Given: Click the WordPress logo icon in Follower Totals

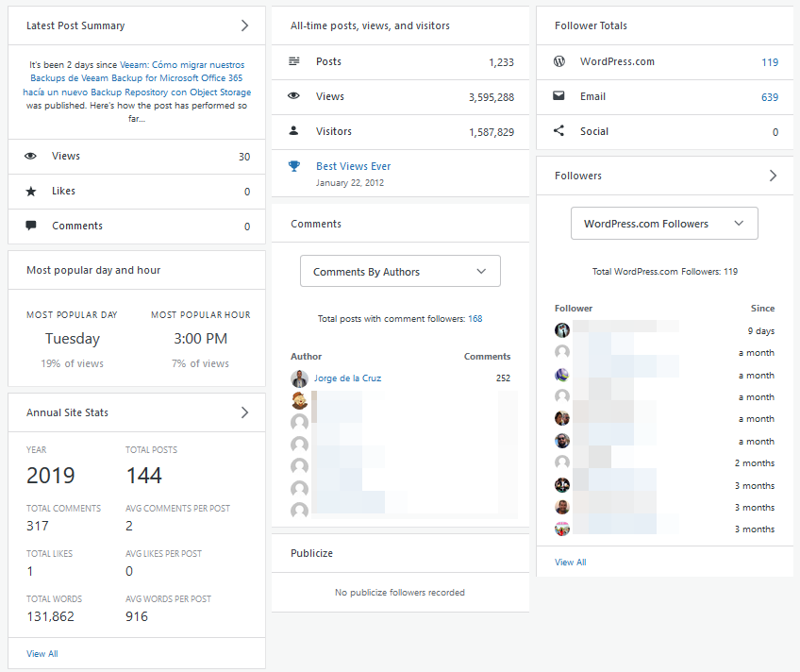Looking at the screenshot, I should pyautogui.click(x=559, y=61).
